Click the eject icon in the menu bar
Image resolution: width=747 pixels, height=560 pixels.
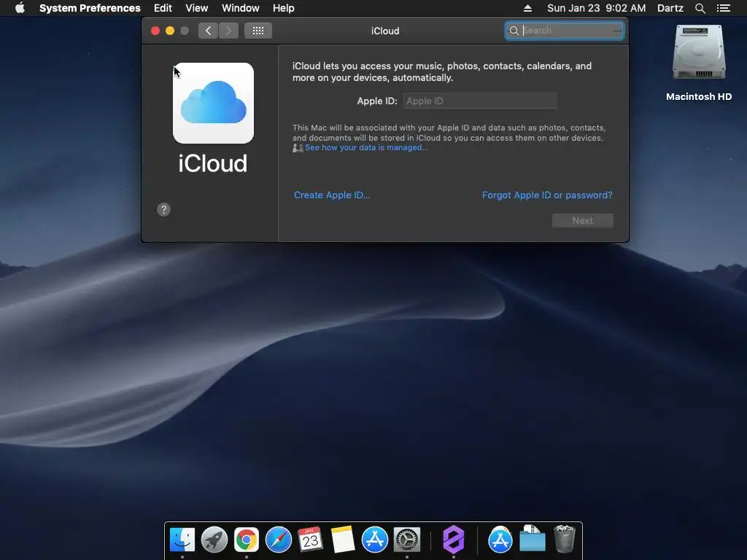[527, 8]
